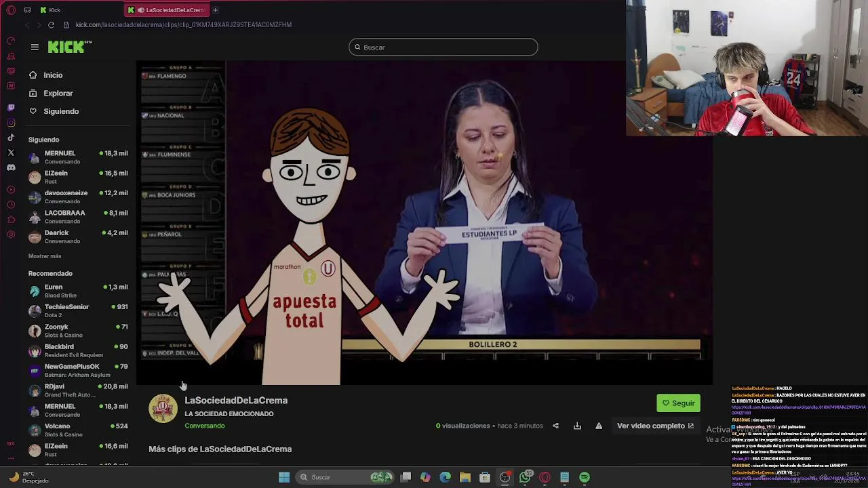Open a new browser tab
This screenshot has height=488, width=868.
pyautogui.click(x=216, y=10)
